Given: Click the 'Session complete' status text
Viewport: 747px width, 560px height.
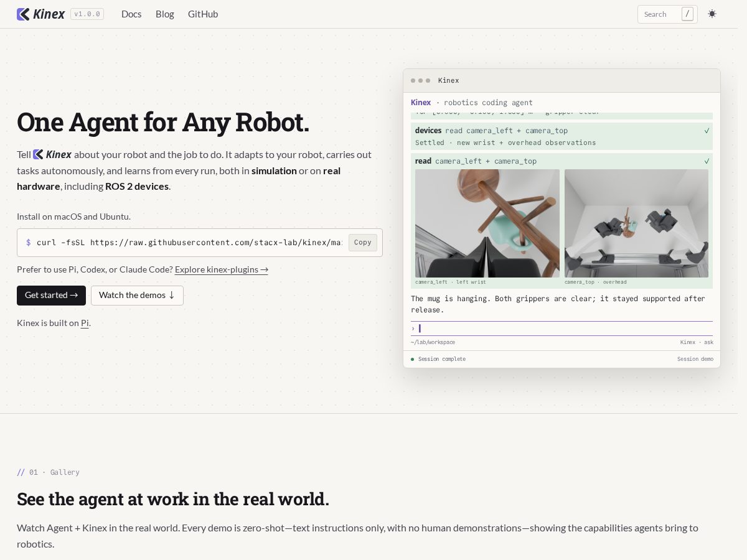Looking at the screenshot, I should click(442, 359).
